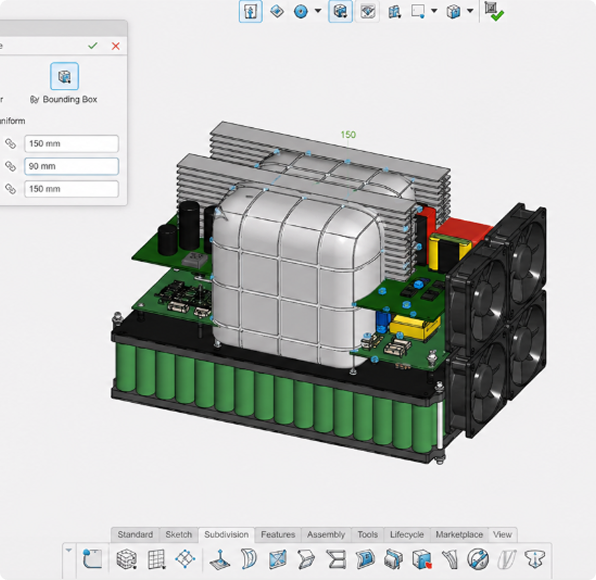596x580 pixels.
Task: Click the last anvil-shaped icon with arrow
Action: pyautogui.click(x=535, y=559)
